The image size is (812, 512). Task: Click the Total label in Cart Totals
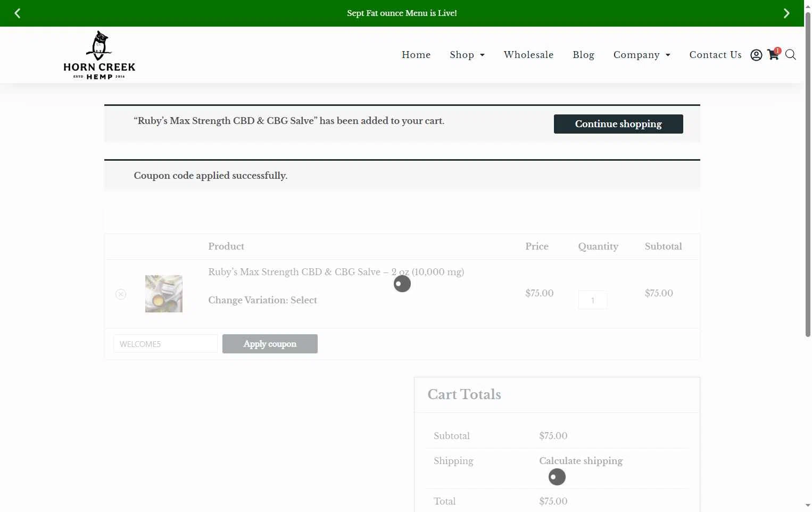coord(444,501)
